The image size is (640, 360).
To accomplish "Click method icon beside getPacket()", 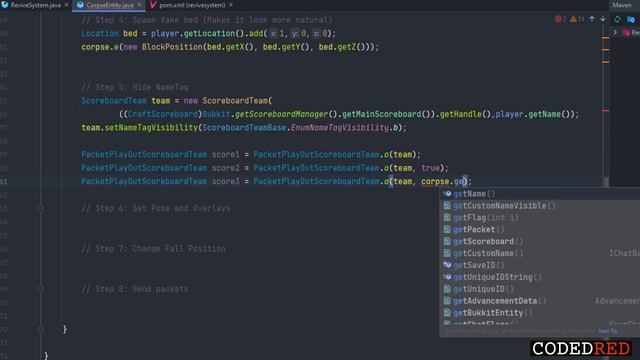I will 447,229.
